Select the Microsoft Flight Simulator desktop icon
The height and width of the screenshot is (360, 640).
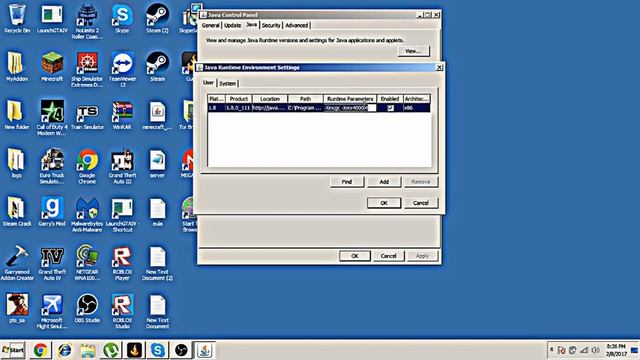pyautogui.click(x=52, y=311)
